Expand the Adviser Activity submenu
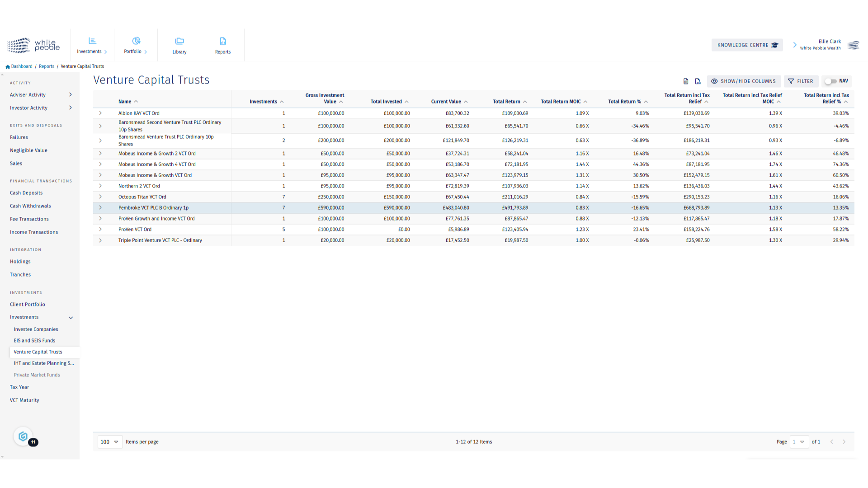The width and height of the screenshot is (868, 488). coord(71,95)
